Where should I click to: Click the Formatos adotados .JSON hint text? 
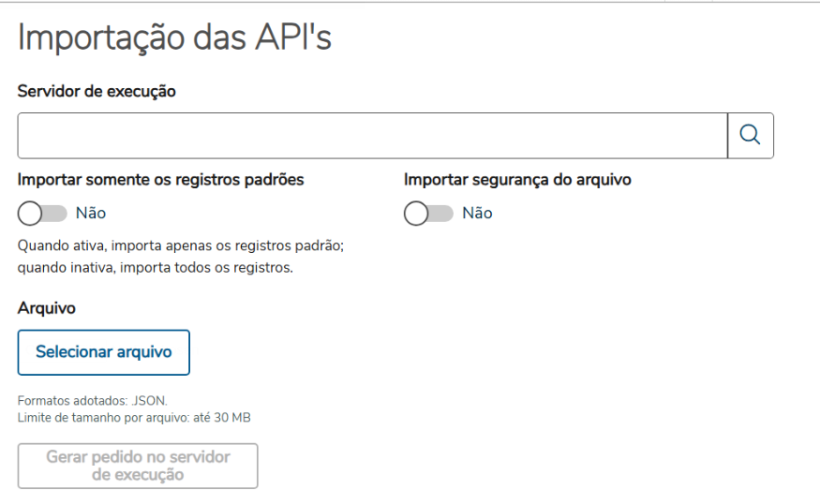tap(92, 401)
